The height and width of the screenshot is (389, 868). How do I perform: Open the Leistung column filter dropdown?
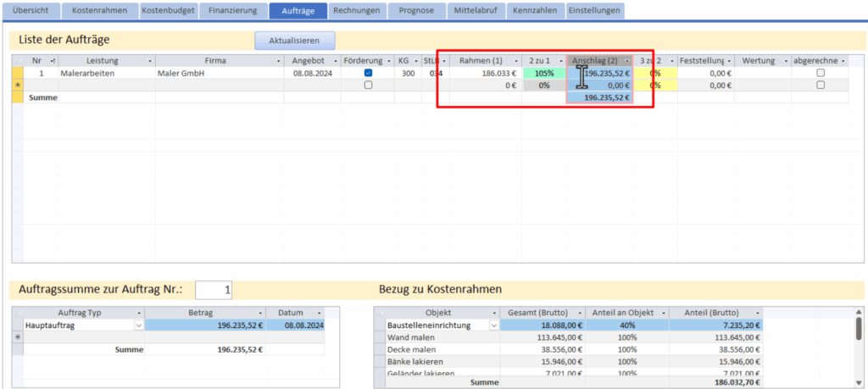tap(151, 61)
